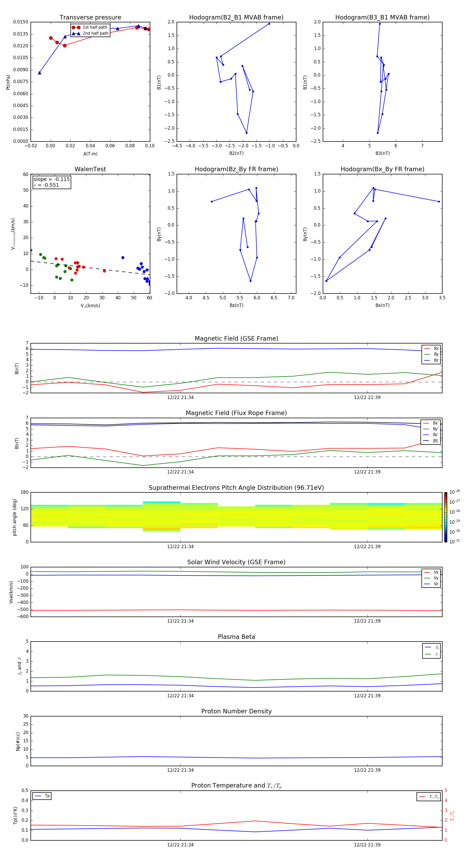Click the 'Vz' entry in velocity legend
Image resolution: width=473 pixels, height=868 pixels.
pyautogui.click(x=431, y=584)
